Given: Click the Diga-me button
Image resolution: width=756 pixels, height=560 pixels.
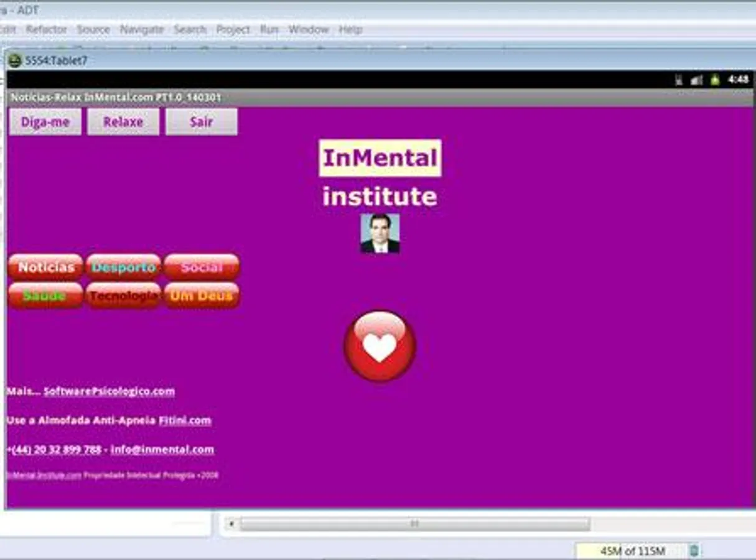Looking at the screenshot, I should click(x=45, y=122).
